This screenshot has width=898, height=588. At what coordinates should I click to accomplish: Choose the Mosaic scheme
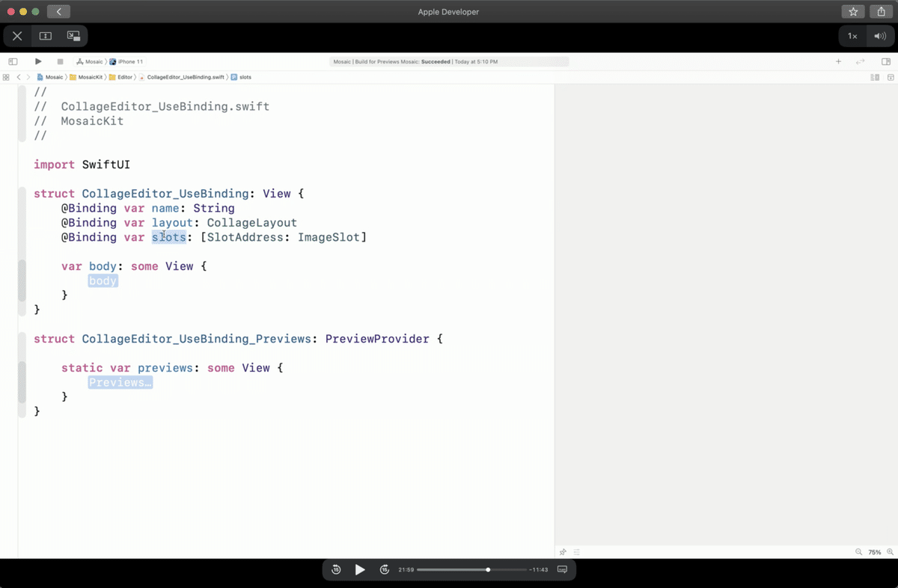point(90,61)
